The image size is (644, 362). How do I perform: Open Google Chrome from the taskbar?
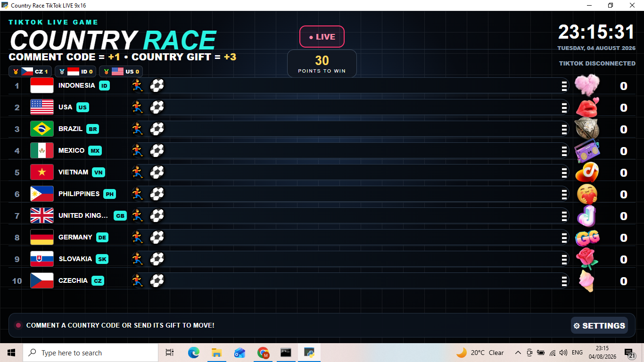click(x=263, y=353)
